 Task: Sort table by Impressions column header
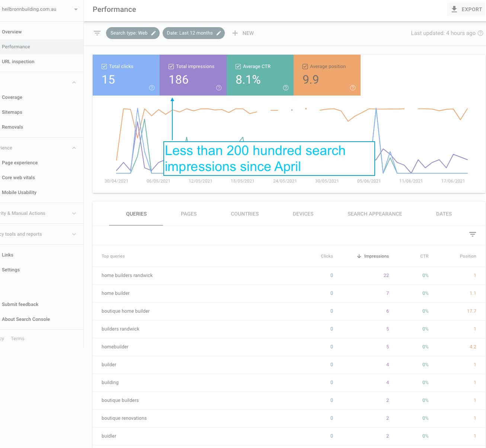point(376,256)
